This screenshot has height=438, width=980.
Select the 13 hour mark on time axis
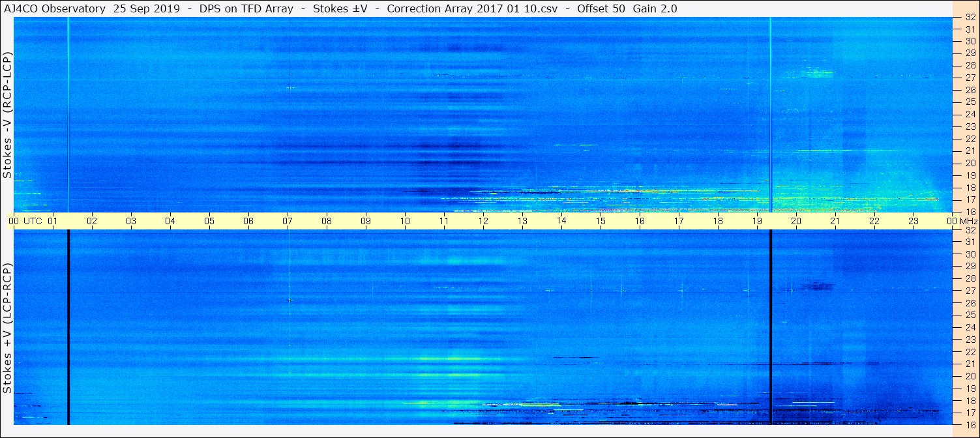pos(522,221)
